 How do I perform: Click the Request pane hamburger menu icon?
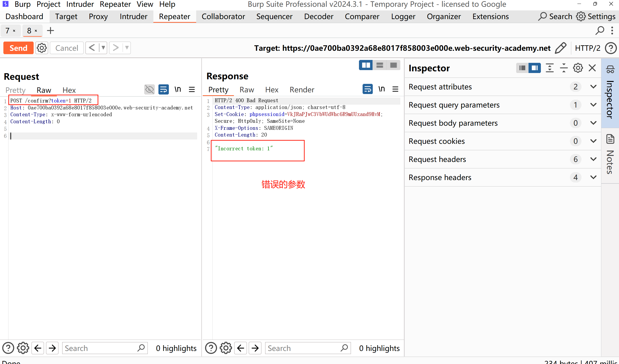[x=192, y=90]
